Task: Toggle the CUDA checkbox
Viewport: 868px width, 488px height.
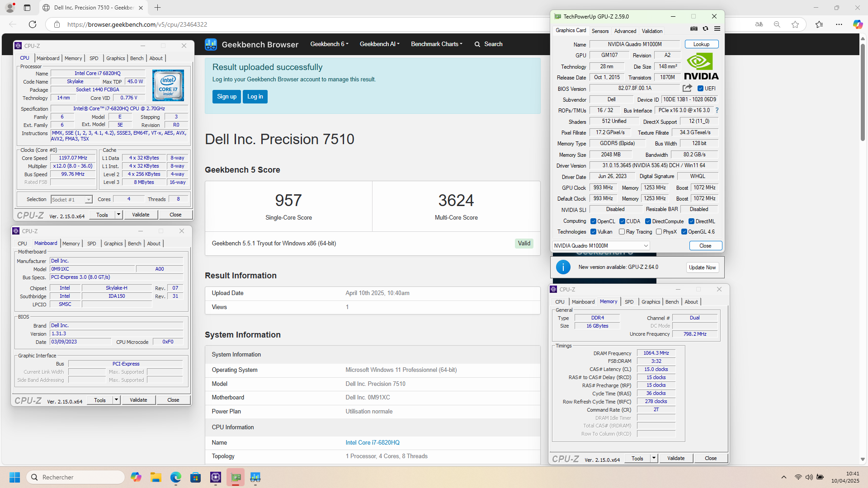Action: pyautogui.click(x=622, y=221)
